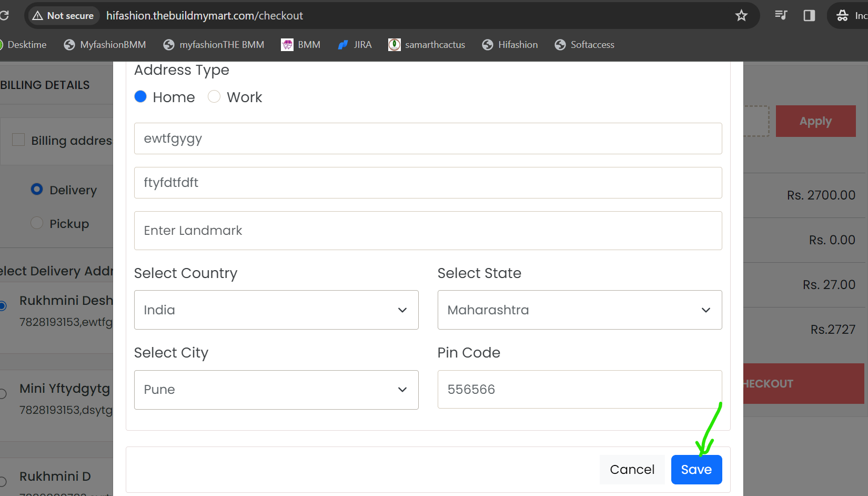Click the Cancel button
Image resolution: width=868 pixels, height=496 pixels.
[x=632, y=470]
